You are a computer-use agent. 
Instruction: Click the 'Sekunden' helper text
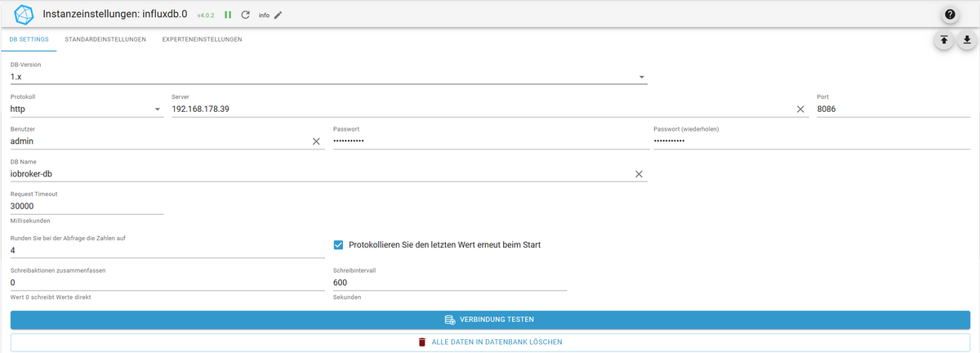pos(347,297)
